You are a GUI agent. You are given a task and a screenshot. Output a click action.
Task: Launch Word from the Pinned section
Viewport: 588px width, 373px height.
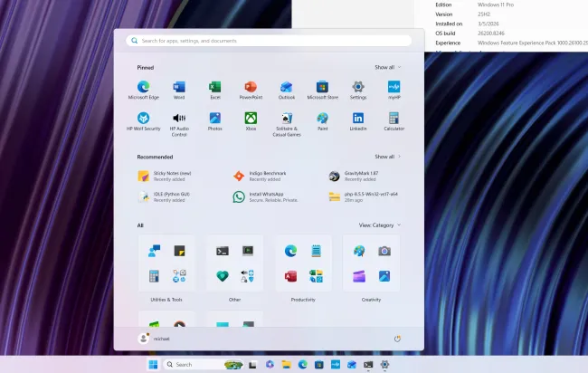coord(179,90)
